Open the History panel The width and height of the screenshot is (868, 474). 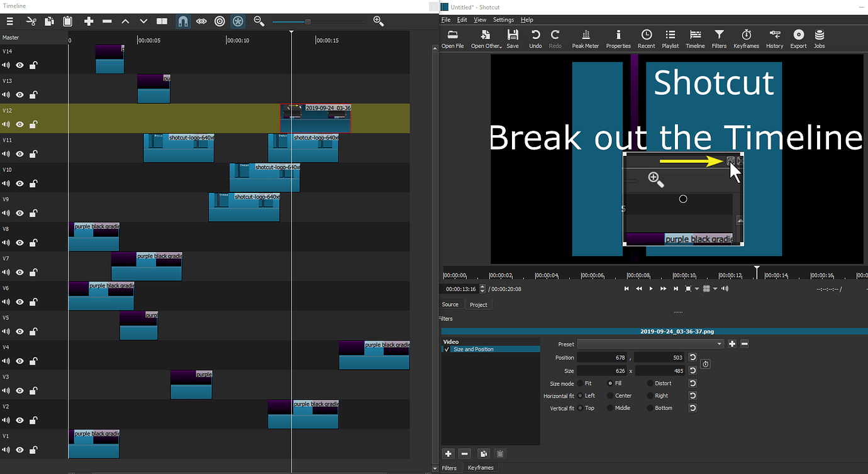[x=774, y=38]
